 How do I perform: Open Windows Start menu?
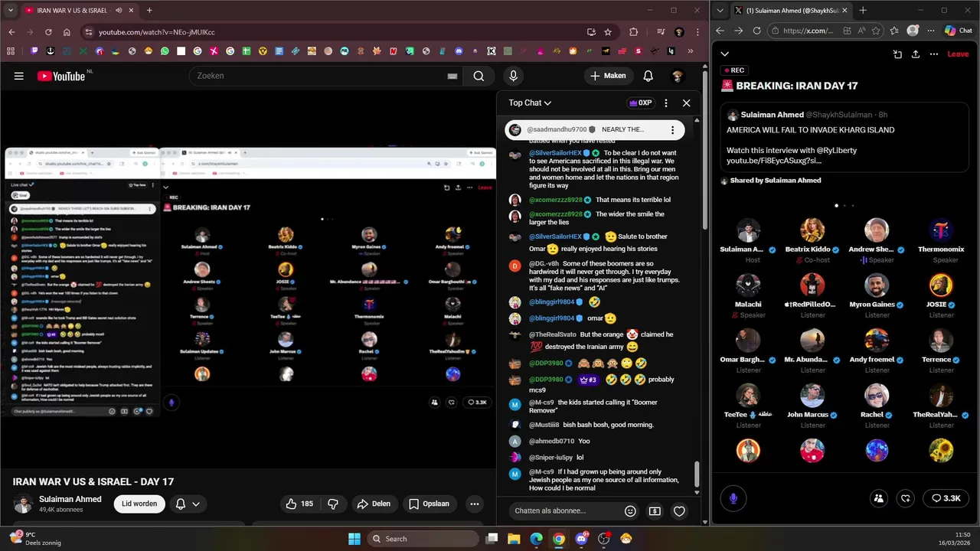(x=354, y=539)
